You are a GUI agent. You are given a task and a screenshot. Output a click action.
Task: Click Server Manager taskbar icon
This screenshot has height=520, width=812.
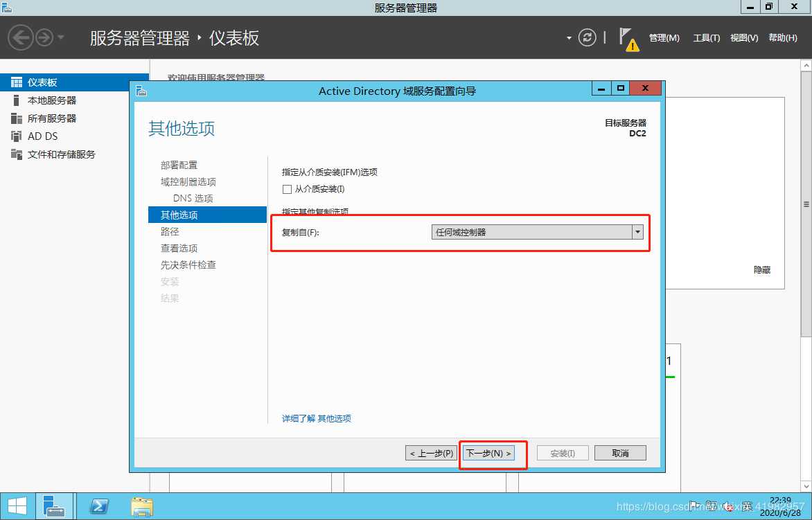54,506
